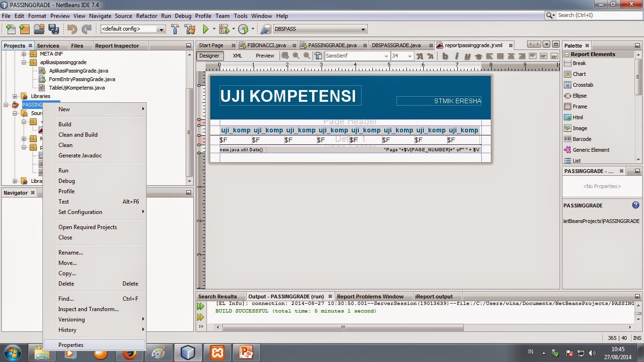Viewport: 644px width, 362px height.
Task: Run the project with green play icon
Action: [206, 29]
